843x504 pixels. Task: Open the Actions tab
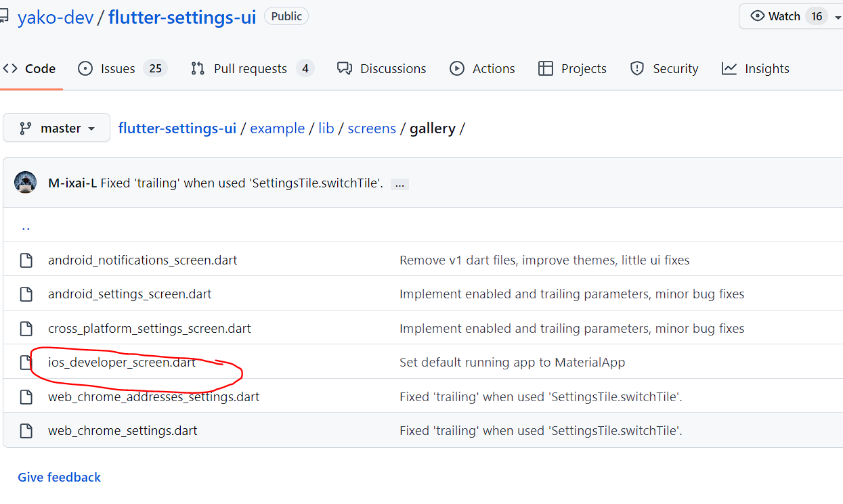pyautogui.click(x=482, y=68)
